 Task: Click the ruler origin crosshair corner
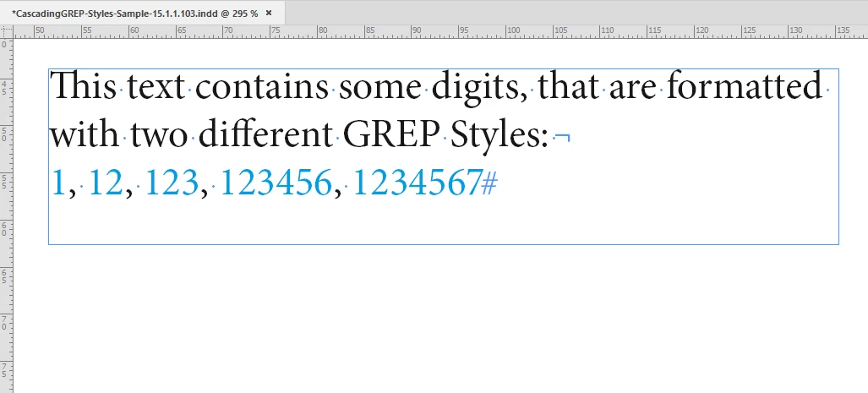6,31
